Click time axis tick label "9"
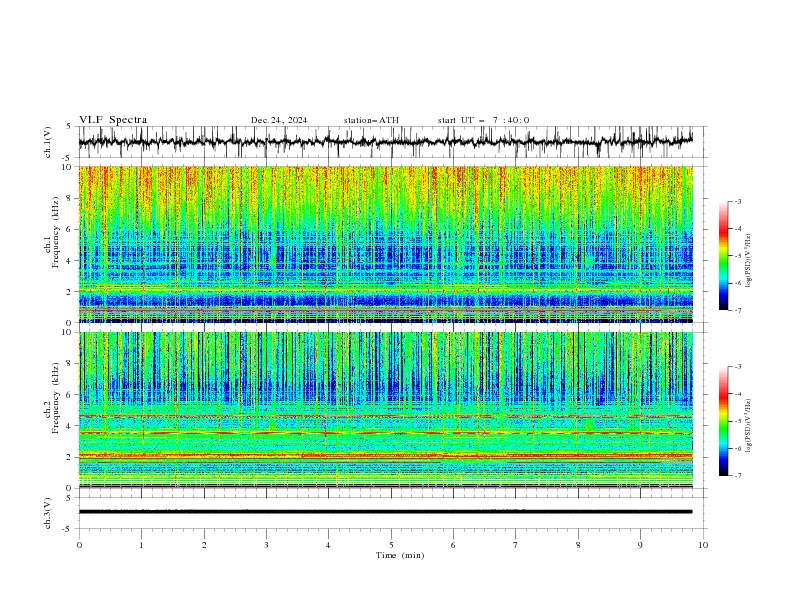 coord(640,545)
